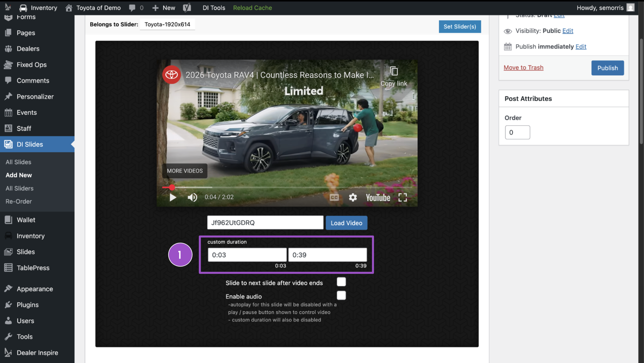Click the Copy link icon on the video
This screenshot has height=363, width=644.
[394, 71]
